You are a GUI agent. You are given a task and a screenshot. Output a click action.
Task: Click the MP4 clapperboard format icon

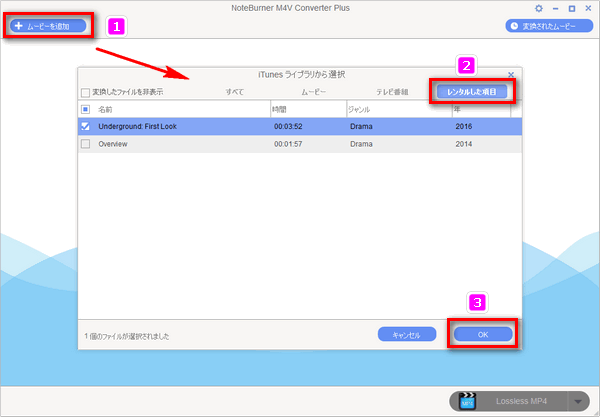[x=467, y=401]
